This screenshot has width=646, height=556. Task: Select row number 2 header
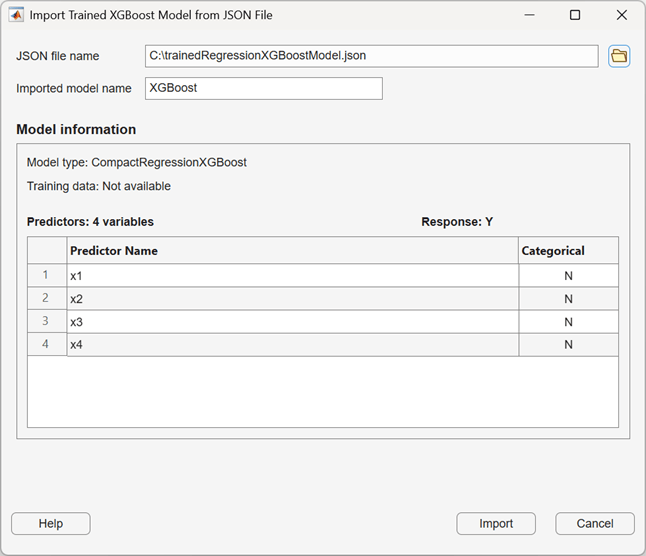[47, 298]
